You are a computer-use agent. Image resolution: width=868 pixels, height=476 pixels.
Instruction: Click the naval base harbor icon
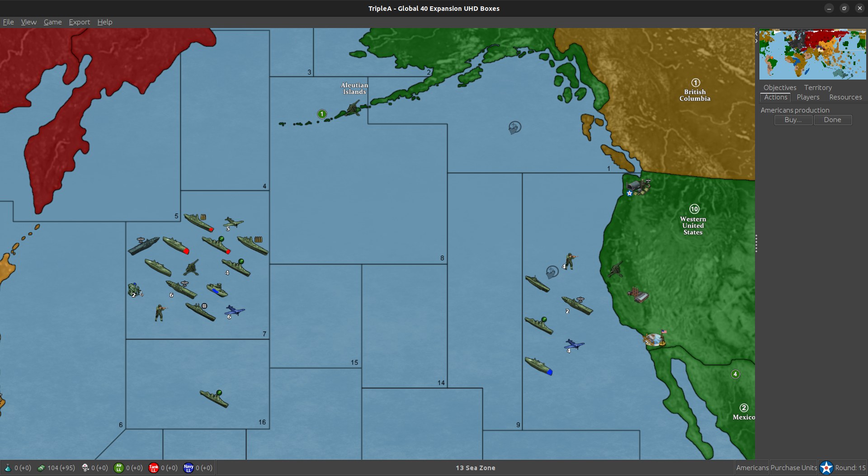point(655,339)
